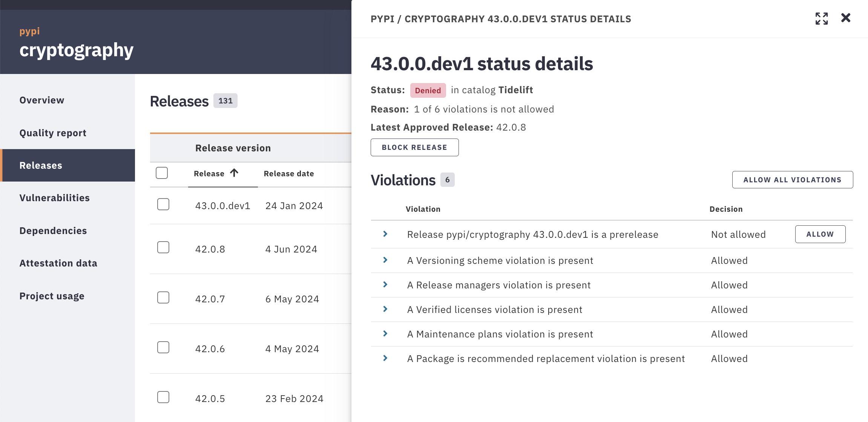Click the 6 May 2024 date
The width and height of the screenshot is (868, 422).
(x=292, y=299)
